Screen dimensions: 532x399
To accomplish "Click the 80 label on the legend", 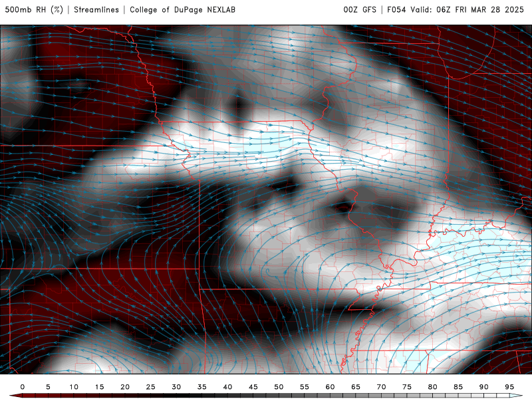I will [x=433, y=387].
